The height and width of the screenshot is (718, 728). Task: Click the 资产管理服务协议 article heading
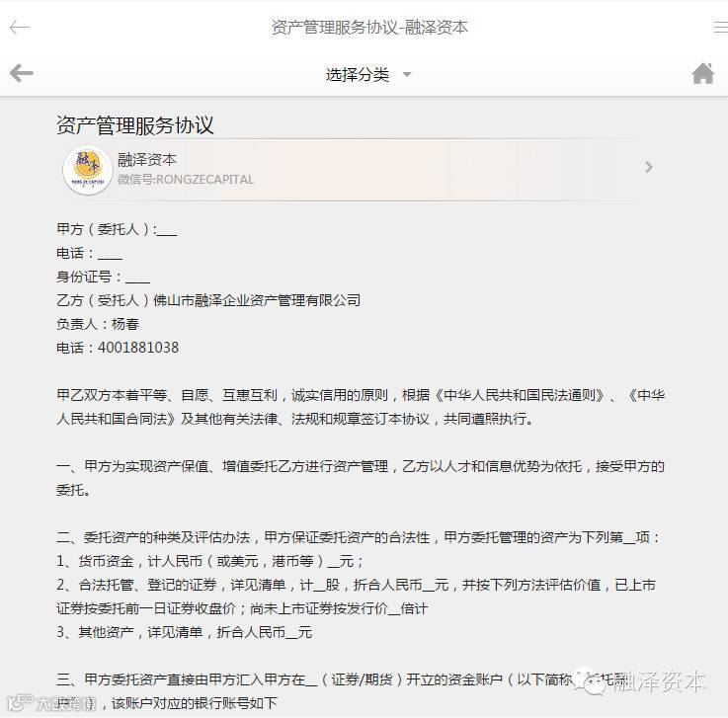(x=135, y=125)
